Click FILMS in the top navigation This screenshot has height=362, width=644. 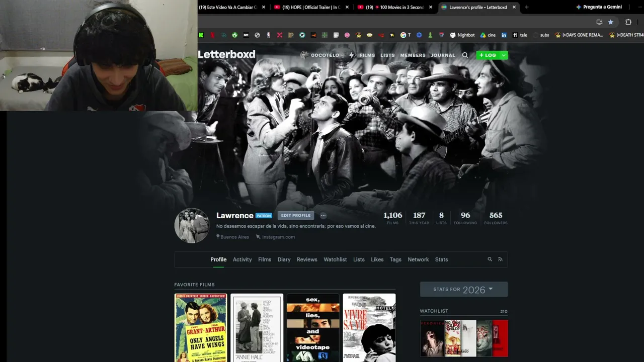click(x=367, y=55)
